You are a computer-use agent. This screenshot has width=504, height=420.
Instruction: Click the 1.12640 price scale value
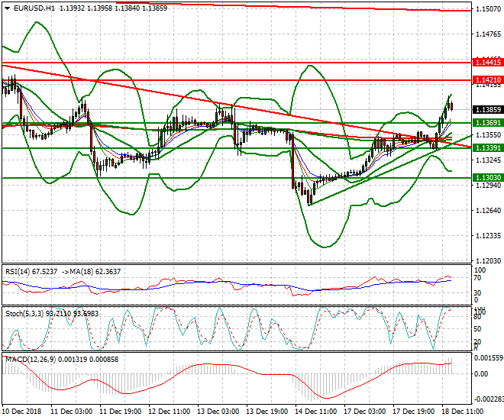pyautogui.click(x=488, y=211)
